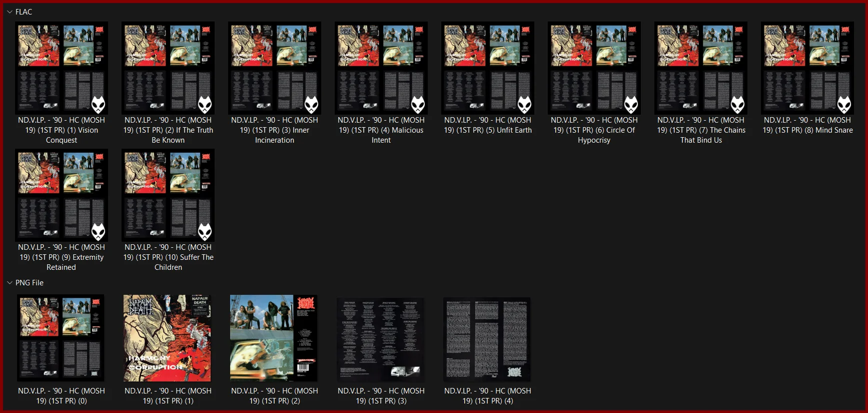Image resolution: width=868 pixels, height=413 pixels.
Task: Select FLAC thumbnail for (3) Inner Incineration
Action: 275,68
